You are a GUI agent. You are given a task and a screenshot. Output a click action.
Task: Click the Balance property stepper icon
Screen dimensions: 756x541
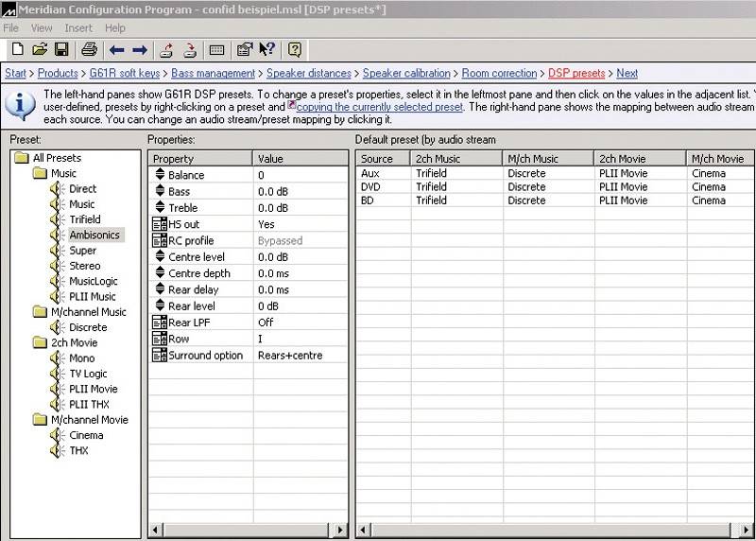[160, 175]
